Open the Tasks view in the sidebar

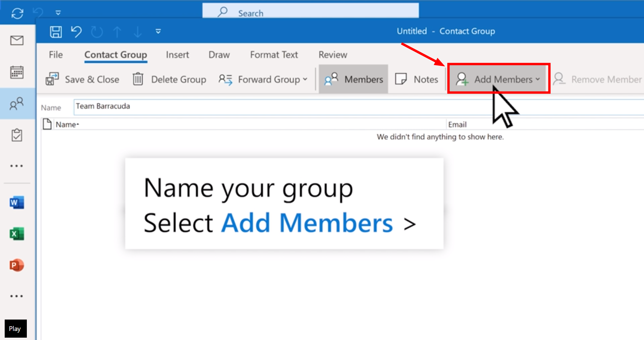point(16,135)
